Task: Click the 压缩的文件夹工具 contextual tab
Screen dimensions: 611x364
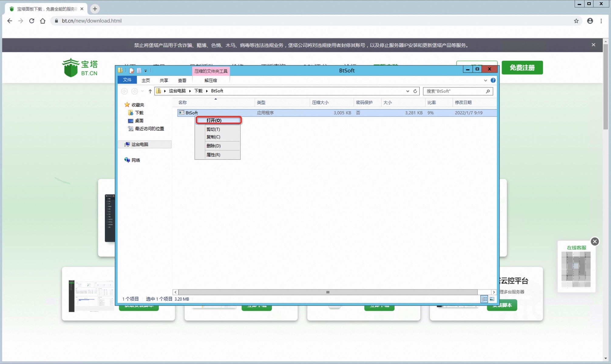Action: [x=211, y=71]
